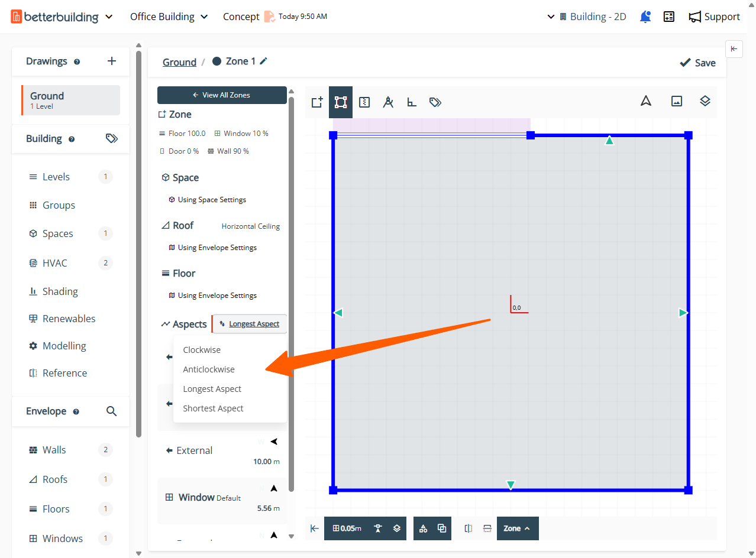Click the add zone tool icon
This screenshot has width=756, height=558.
[317, 102]
